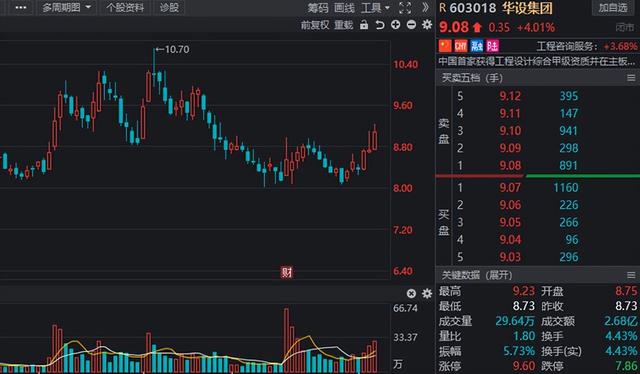Screen dimensions: 640x374
Task: Open volume indicator settings gear
Action: pos(427,293)
